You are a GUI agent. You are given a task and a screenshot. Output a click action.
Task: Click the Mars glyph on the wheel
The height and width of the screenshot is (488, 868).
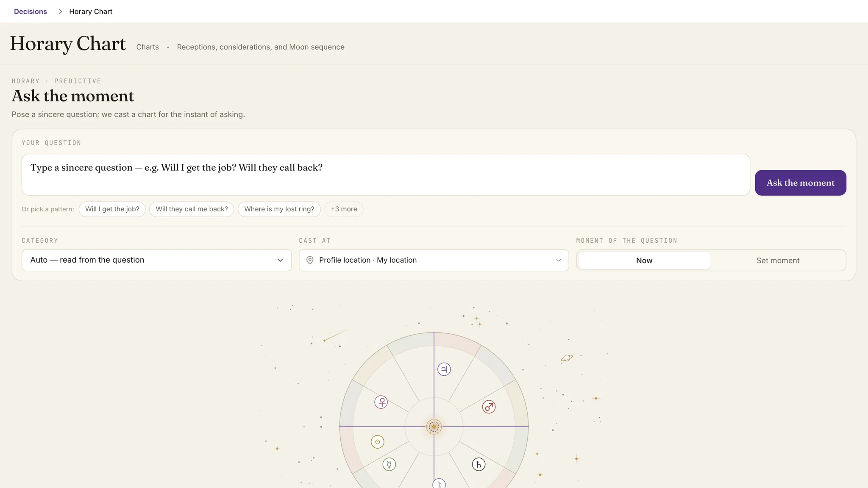click(489, 407)
